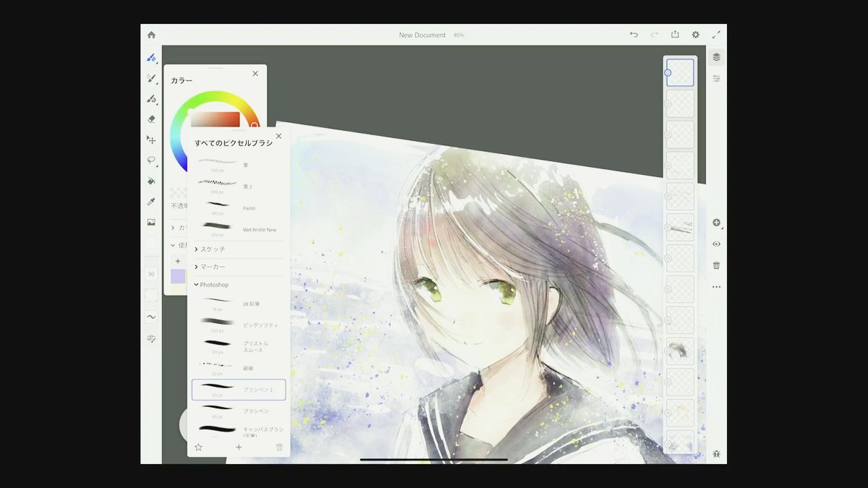
Task: Open the layer properties adjustments icon
Action: (x=716, y=78)
